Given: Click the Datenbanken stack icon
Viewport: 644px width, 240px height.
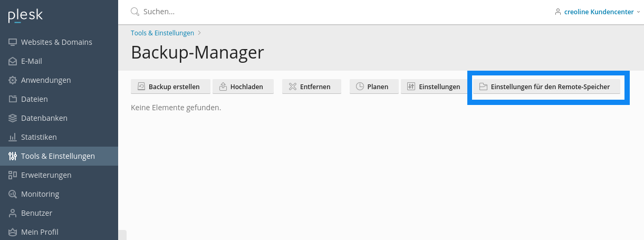Looking at the screenshot, I should [13, 118].
